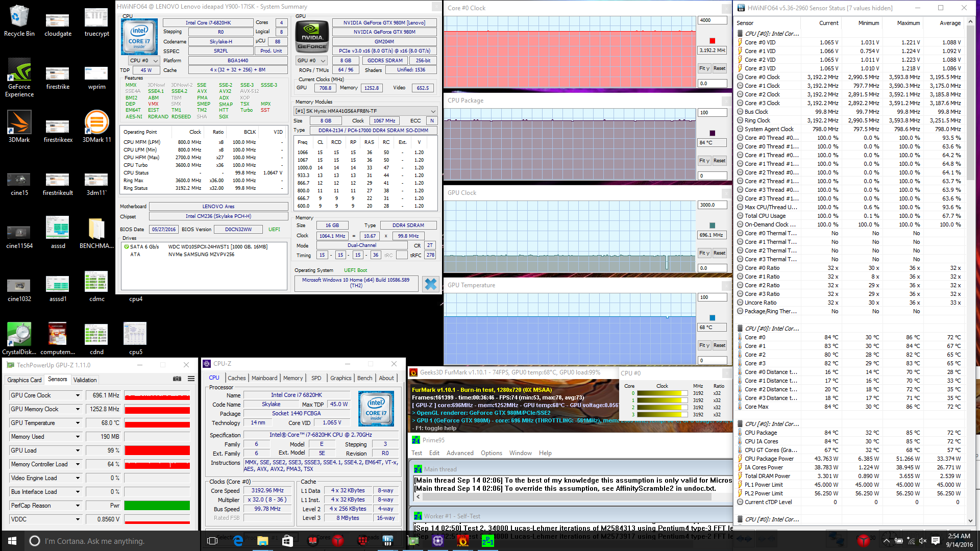Click the 4000 max value field on the Core #0 Clock graph

[x=712, y=20]
